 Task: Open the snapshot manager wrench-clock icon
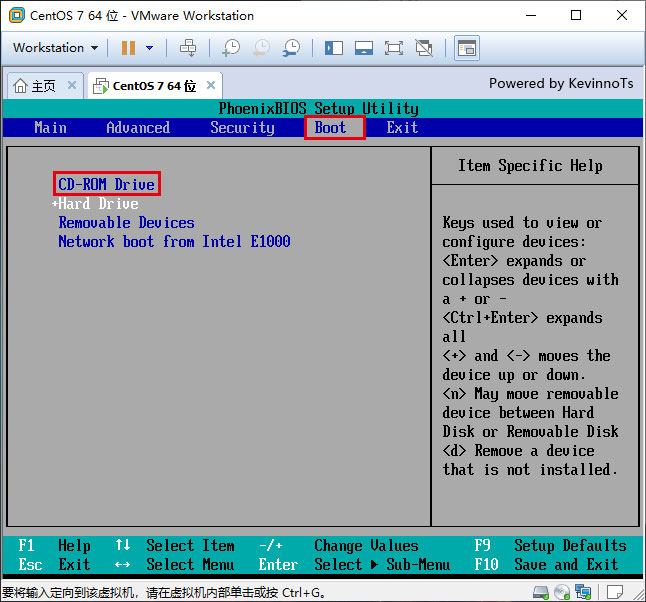[292, 48]
